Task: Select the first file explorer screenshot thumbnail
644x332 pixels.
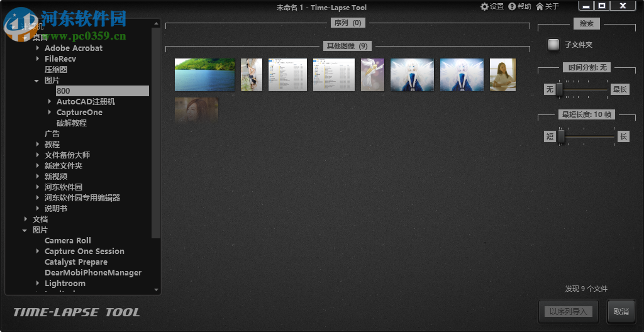Action: point(287,75)
